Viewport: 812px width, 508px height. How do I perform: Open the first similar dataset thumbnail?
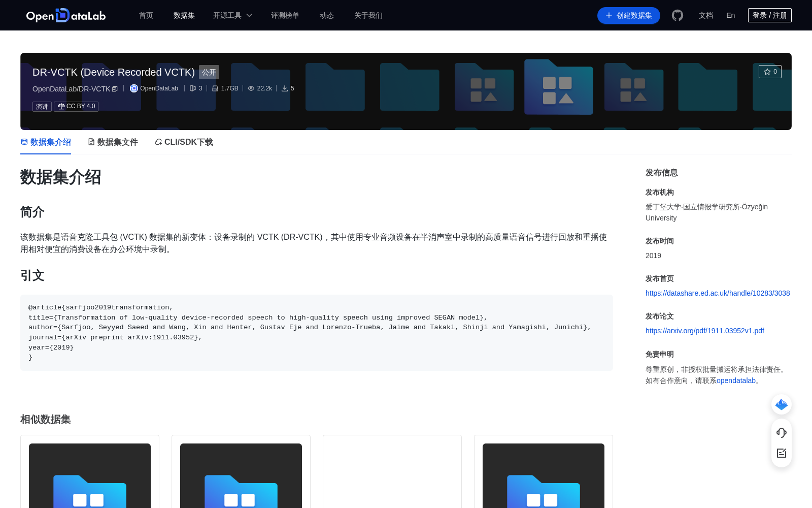[x=90, y=475]
